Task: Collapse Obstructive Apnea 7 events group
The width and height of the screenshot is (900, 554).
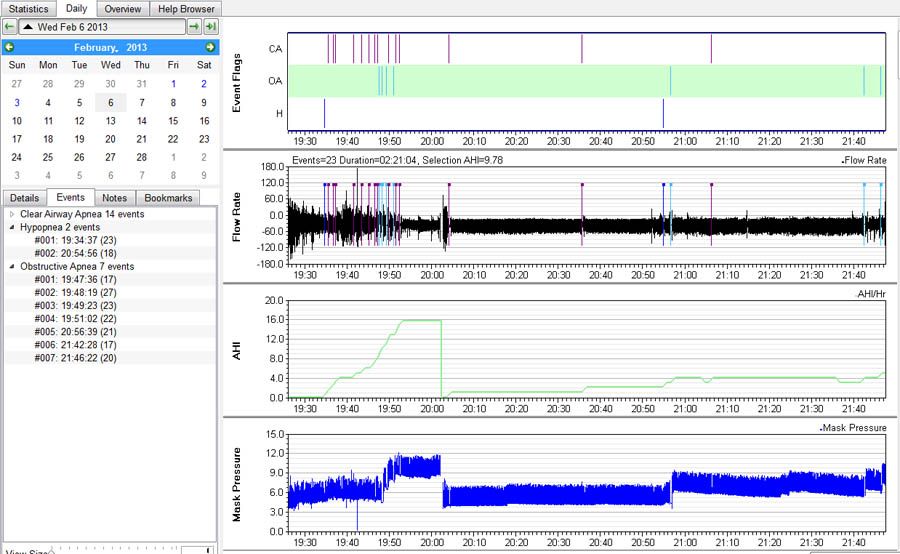Action: 12,266
